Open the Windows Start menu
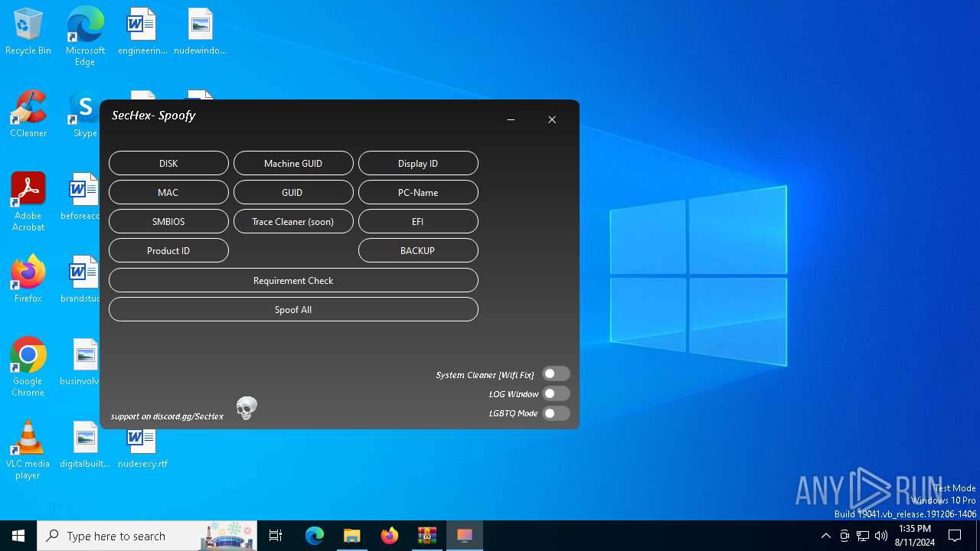 click(18, 536)
